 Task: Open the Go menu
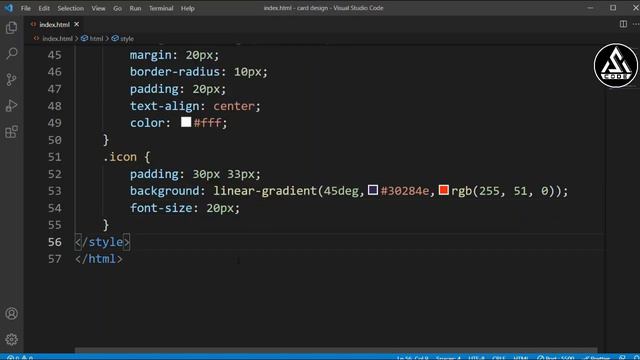coord(117,8)
